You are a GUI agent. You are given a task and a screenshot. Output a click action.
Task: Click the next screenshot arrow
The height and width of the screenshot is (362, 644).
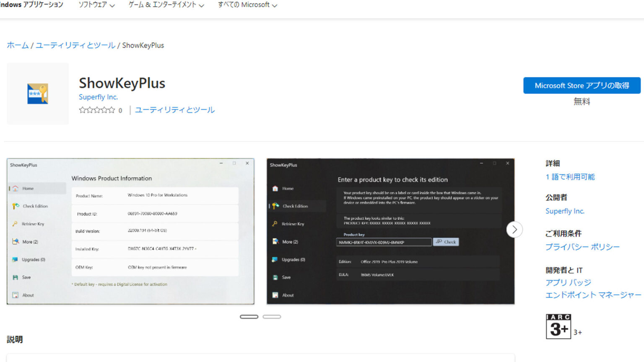(514, 230)
